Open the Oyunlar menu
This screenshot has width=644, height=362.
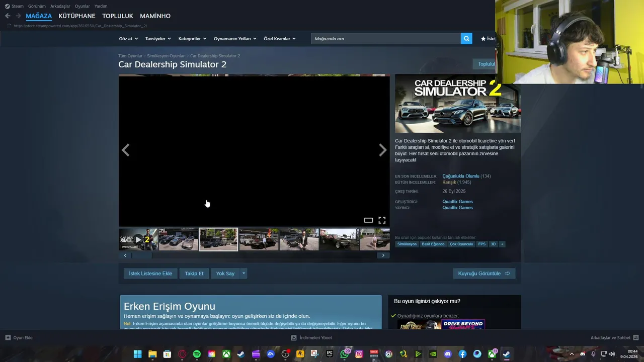tap(83, 6)
